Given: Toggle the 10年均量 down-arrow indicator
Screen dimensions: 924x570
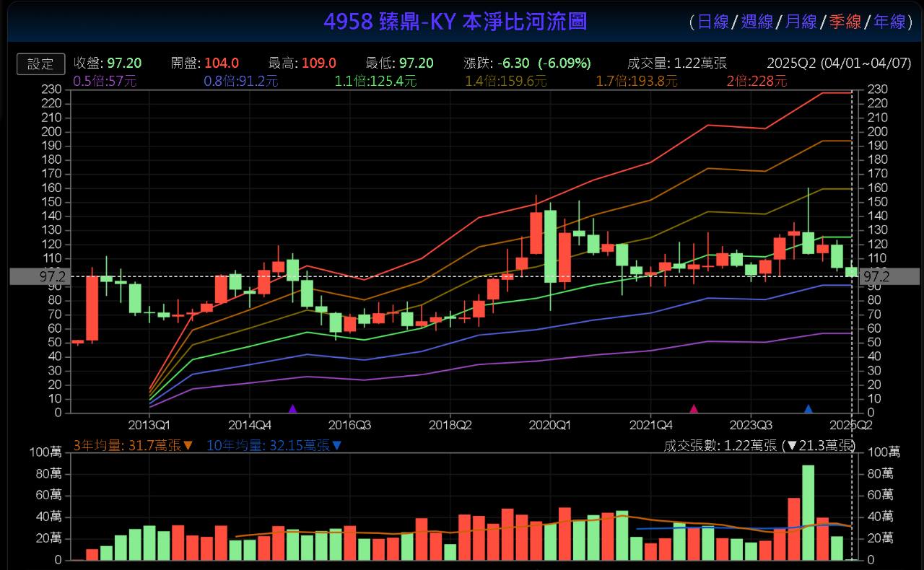Looking at the screenshot, I should point(336,445).
